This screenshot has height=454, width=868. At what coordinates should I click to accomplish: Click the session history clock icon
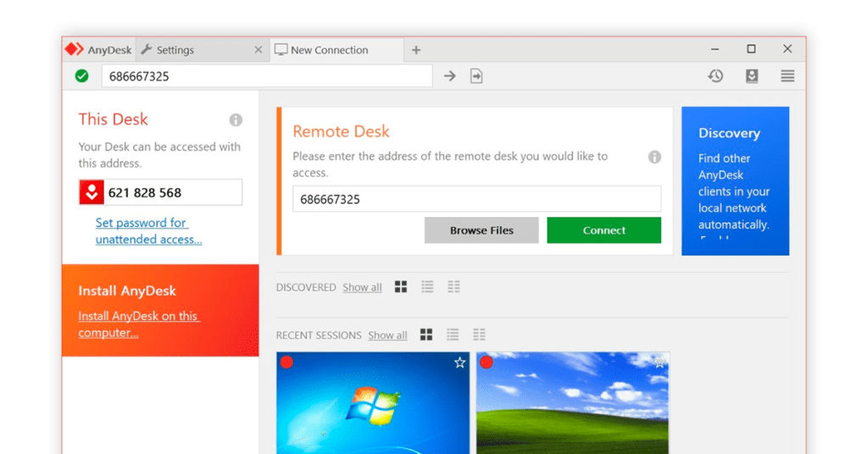(x=715, y=76)
